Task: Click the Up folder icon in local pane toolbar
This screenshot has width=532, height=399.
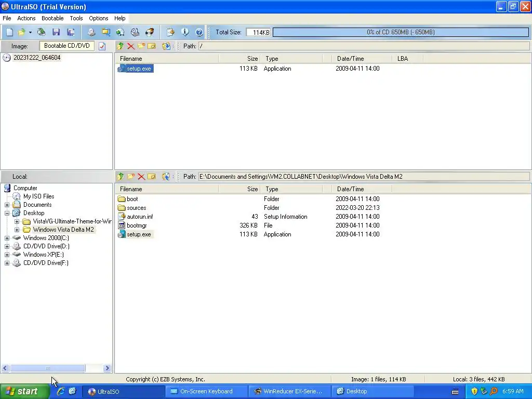Action: point(121,177)
